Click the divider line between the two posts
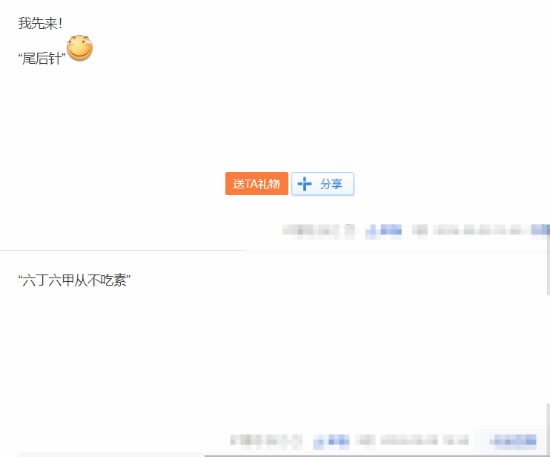This screenshot has width=550, height=457. [x=123, y=250]
